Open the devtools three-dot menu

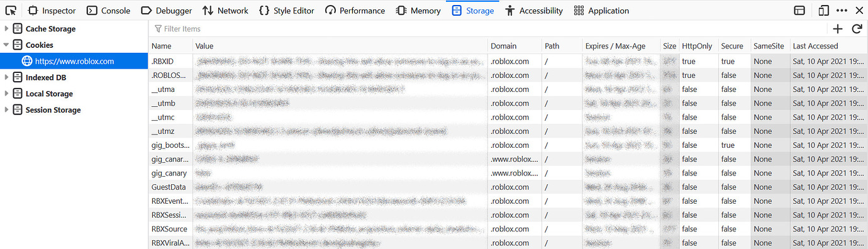[x=842, y=10]
